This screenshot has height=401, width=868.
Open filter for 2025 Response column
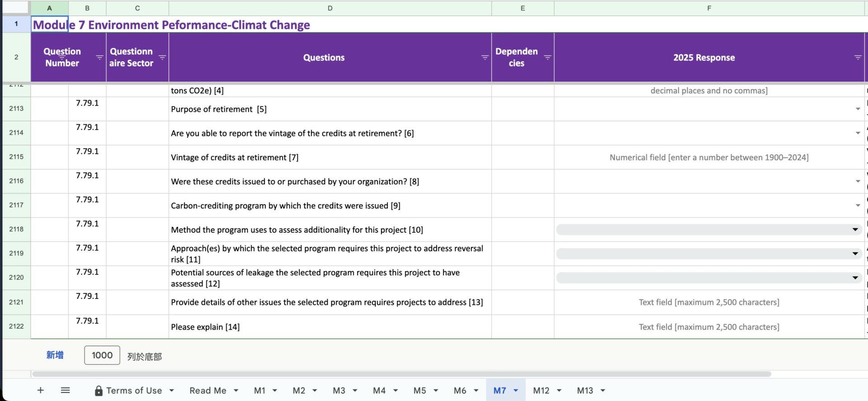(858, 57)
